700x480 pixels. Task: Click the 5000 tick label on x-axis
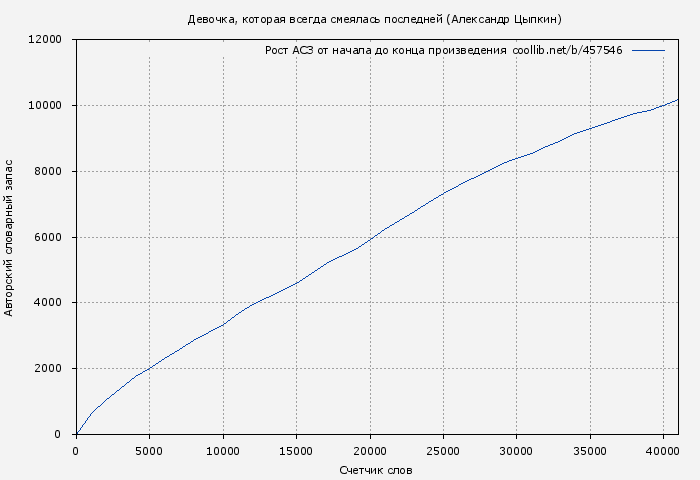pos(149,451)
